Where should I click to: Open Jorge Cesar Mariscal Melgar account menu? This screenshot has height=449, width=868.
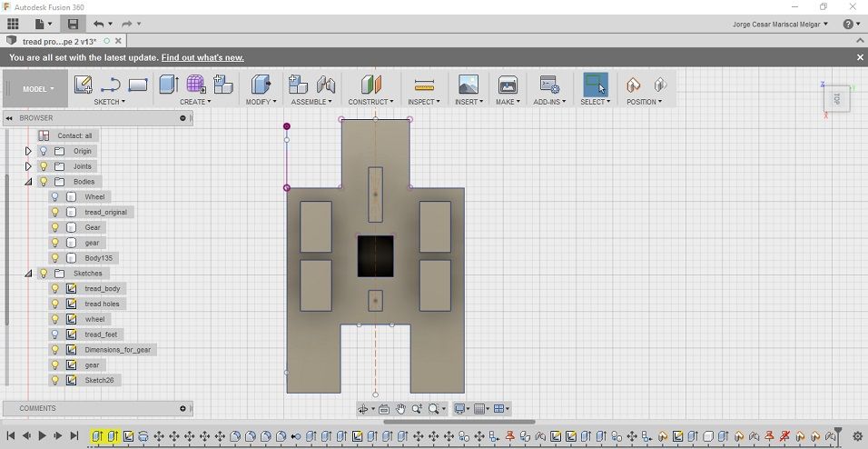(780, 24)
